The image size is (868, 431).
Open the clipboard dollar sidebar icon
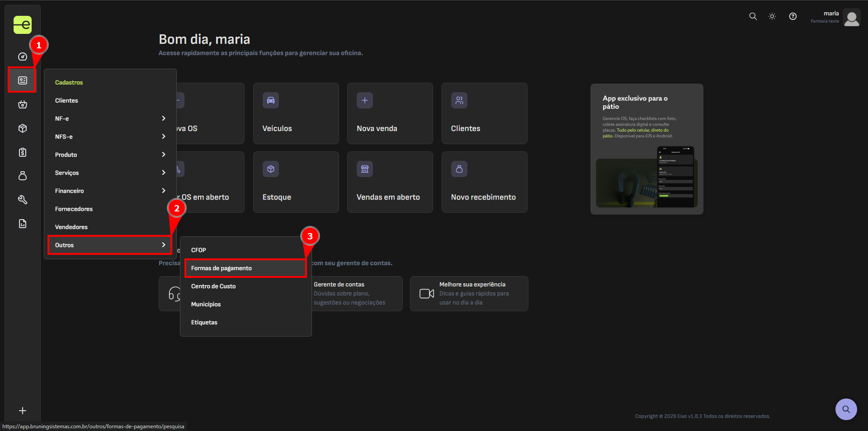pos(23,152)
